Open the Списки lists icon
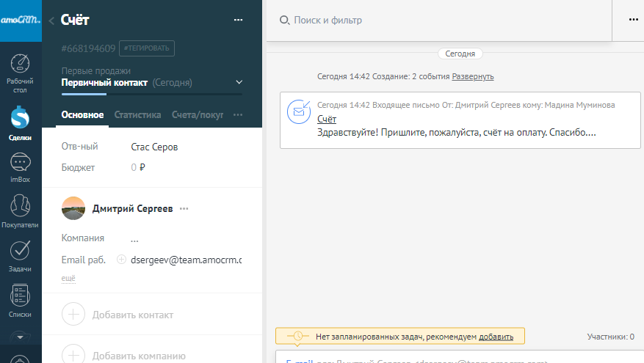The image size is (644, 363). 21,296
